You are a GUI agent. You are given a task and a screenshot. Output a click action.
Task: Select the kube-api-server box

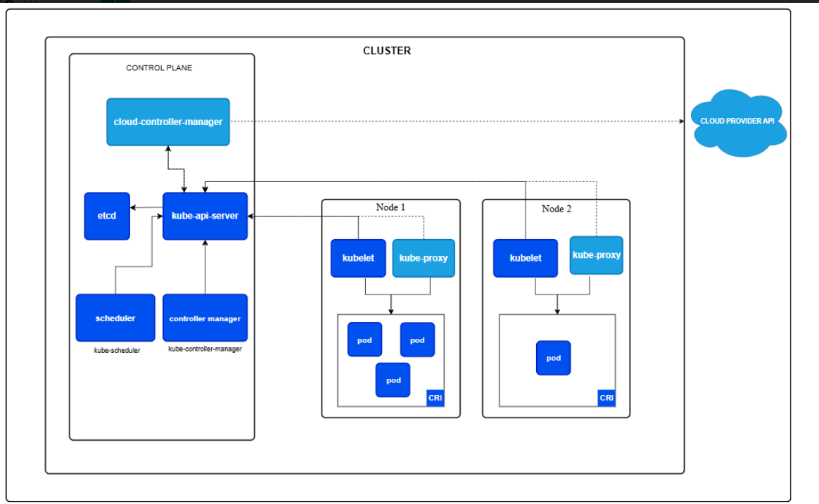(205, 216)
